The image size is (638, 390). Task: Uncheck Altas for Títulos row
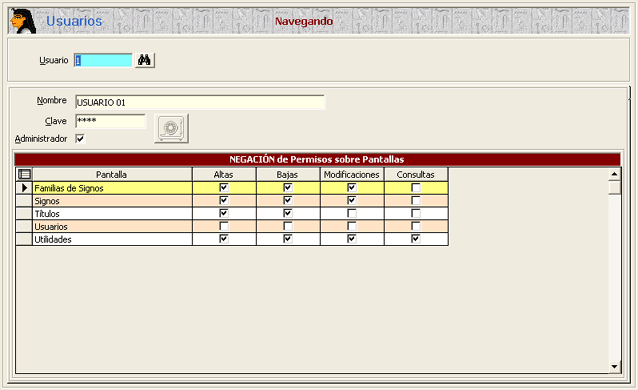[224, 213]
